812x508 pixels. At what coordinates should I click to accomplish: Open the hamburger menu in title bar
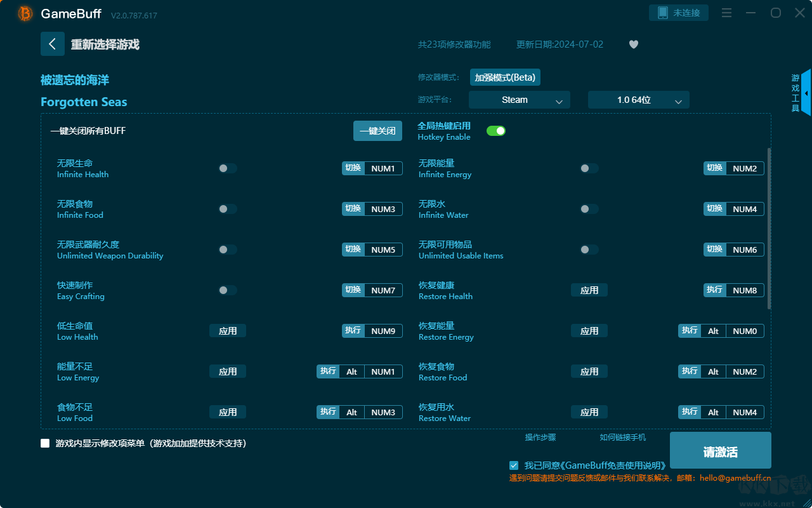[727, 13]
